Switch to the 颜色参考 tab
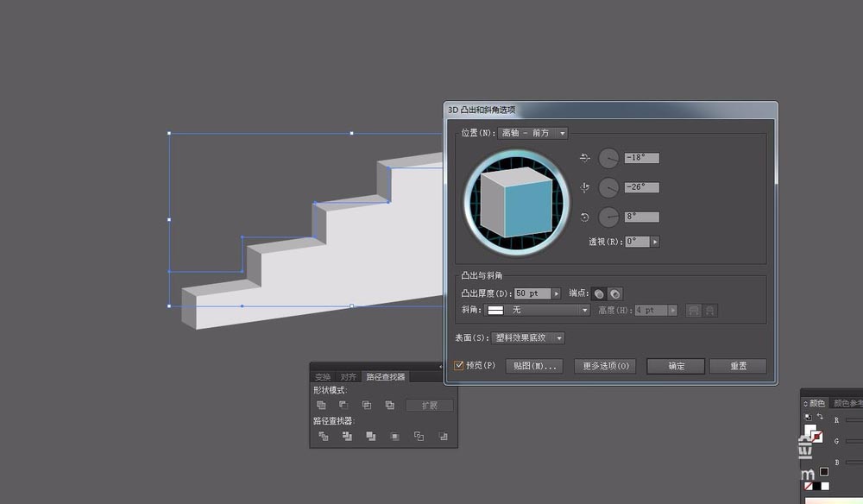This screenshot has height=504, width=863. [847, 403]
